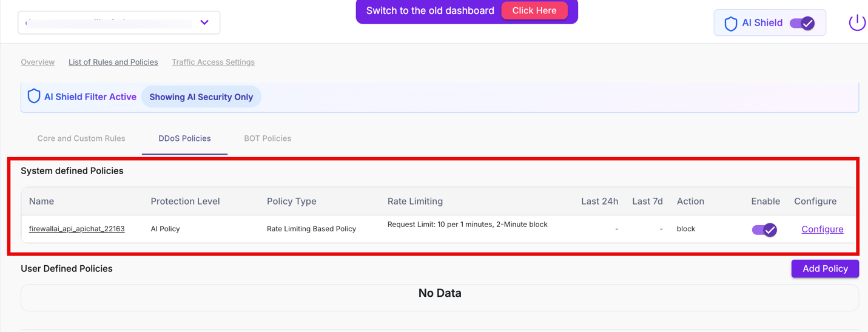Open Traffic Access Settings
Screen dimensions: 868x332
pyautogui.click(x=213, y=62)
